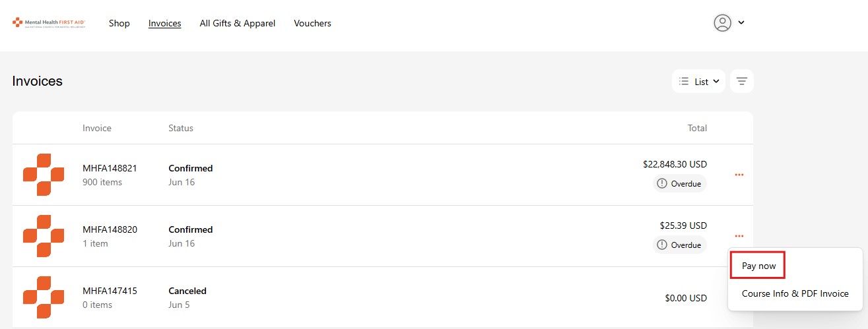Open the Invoices navigation link
This screenshot has height=329, width=868.
165,23
